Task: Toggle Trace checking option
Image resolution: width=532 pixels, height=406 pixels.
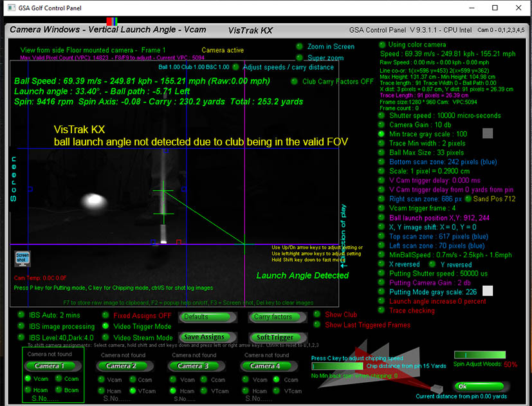Action: (381, 310)
